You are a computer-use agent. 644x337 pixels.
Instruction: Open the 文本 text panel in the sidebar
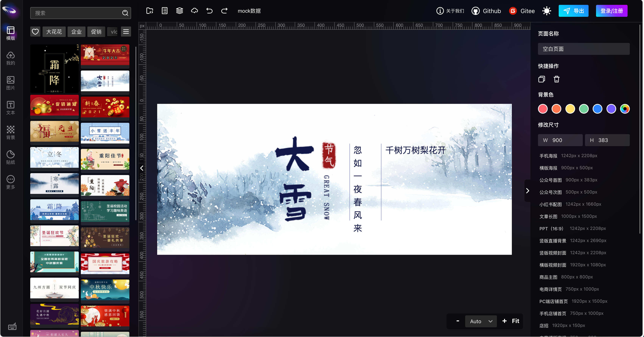click(10, 108)
